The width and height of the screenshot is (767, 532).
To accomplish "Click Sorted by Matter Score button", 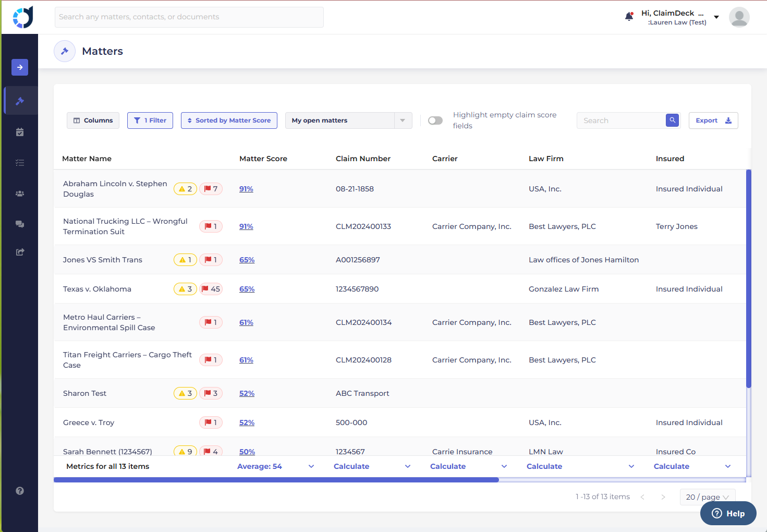I will 229,120.
